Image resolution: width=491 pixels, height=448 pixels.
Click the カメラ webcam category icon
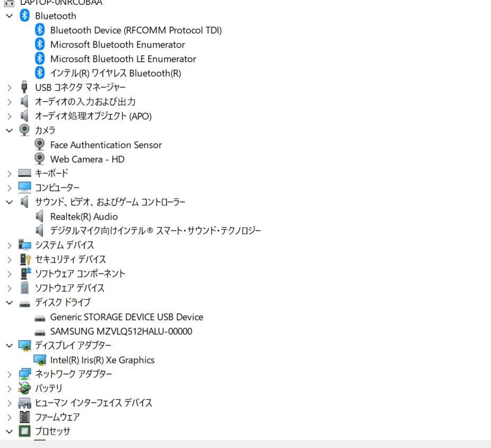tap(24, 130)
